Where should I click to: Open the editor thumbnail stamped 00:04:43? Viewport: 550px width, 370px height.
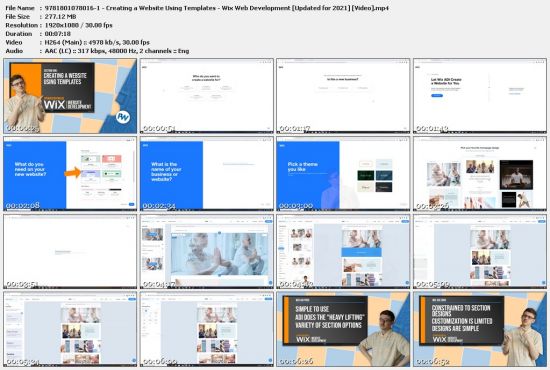pos(343,252)
